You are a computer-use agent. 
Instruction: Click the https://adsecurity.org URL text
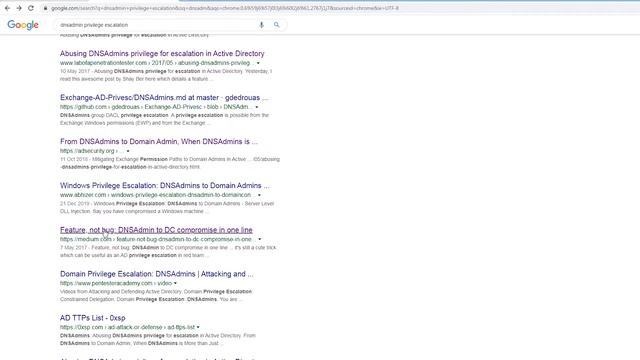[91, 151]
